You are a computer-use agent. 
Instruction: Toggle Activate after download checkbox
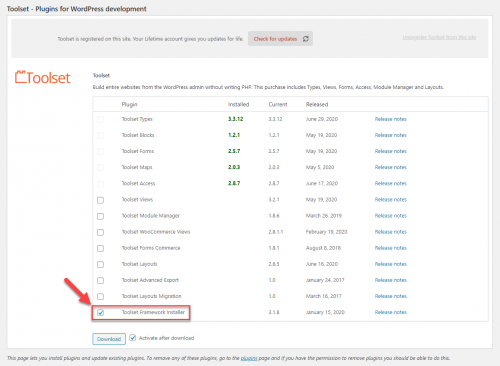[133, 338]
